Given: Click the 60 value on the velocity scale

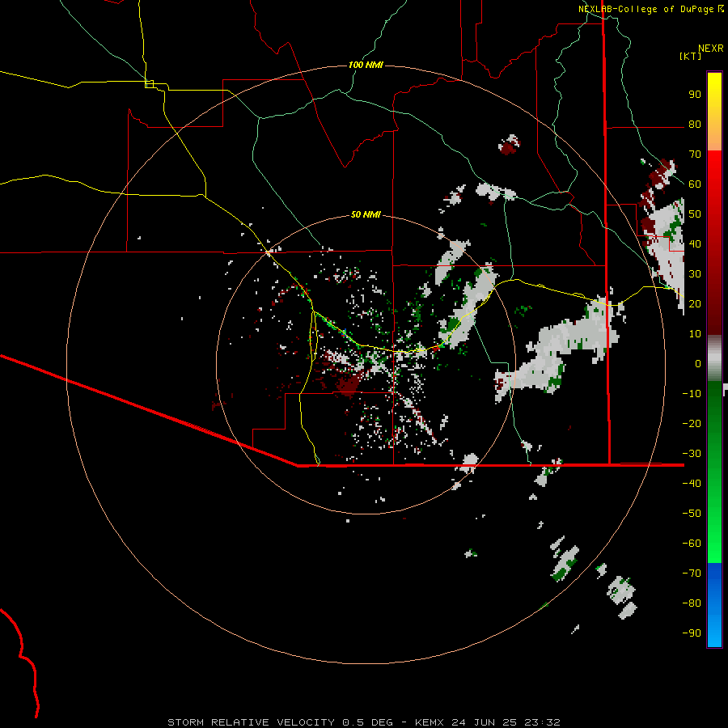Looking at the screenshot, I should (x=695, y=184).
